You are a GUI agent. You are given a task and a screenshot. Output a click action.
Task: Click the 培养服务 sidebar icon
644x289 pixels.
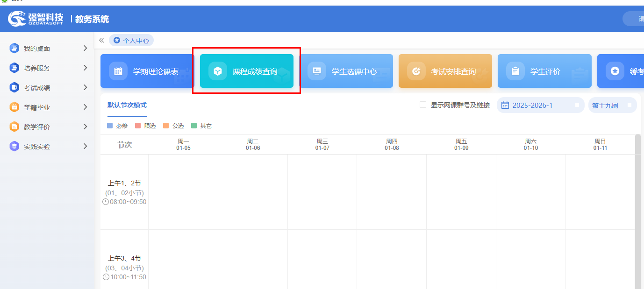click(14, 68)
